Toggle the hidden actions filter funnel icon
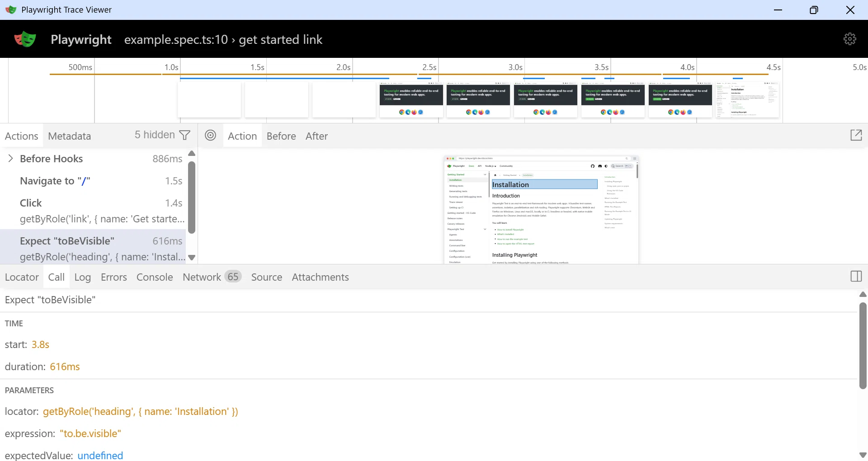This screenshot has width=868, height=461. click(185, 135)
